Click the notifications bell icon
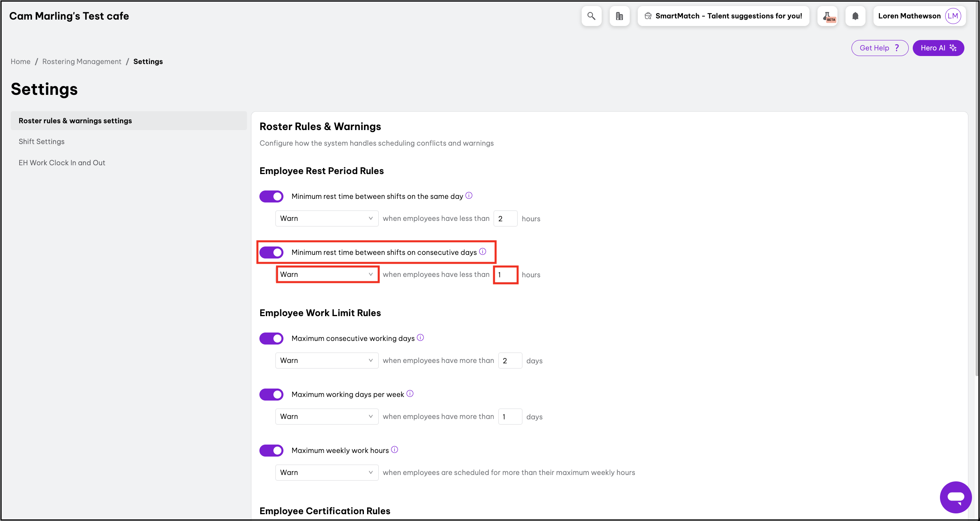 click(x=855, y=16)
